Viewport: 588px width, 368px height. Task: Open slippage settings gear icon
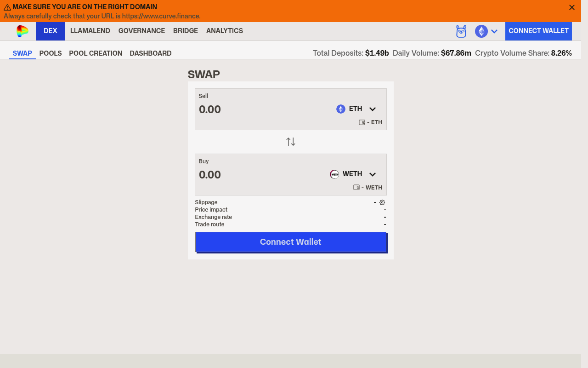pos(382,202)
